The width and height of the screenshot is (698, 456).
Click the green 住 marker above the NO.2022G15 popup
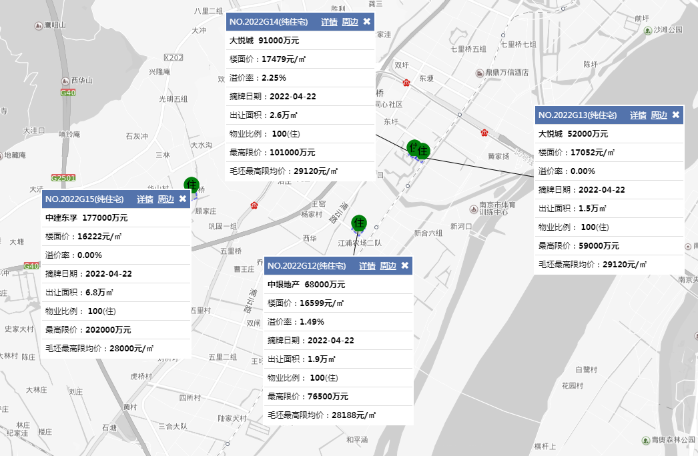pos(191,184)
